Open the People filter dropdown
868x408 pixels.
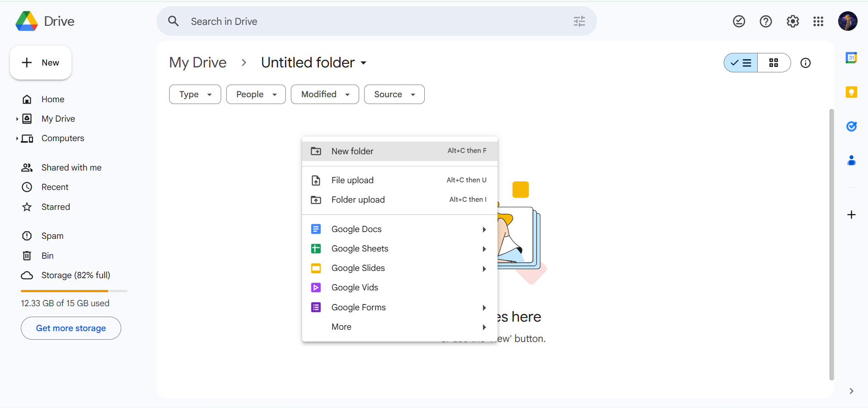pyautogui.click(x=256, y=95)
